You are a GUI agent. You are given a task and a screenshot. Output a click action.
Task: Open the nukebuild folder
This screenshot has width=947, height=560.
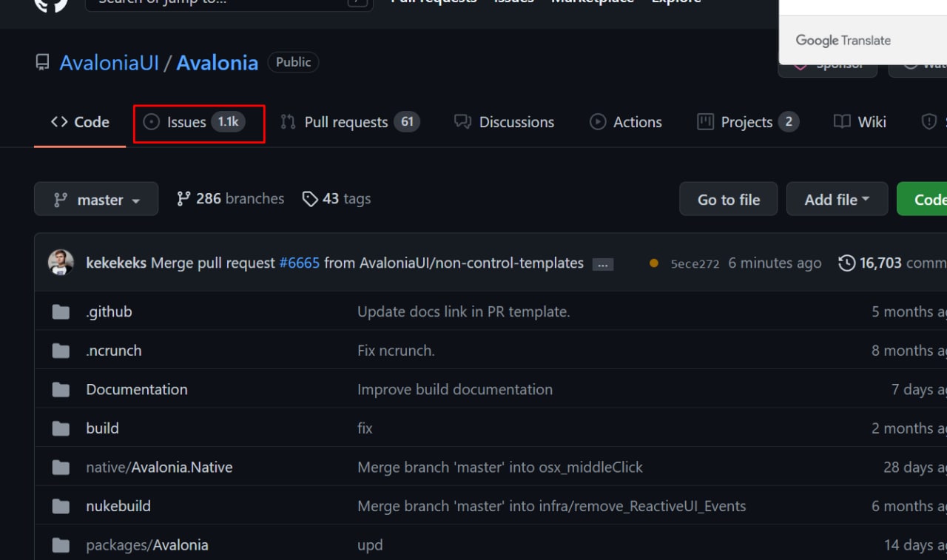tap(118, 506)
